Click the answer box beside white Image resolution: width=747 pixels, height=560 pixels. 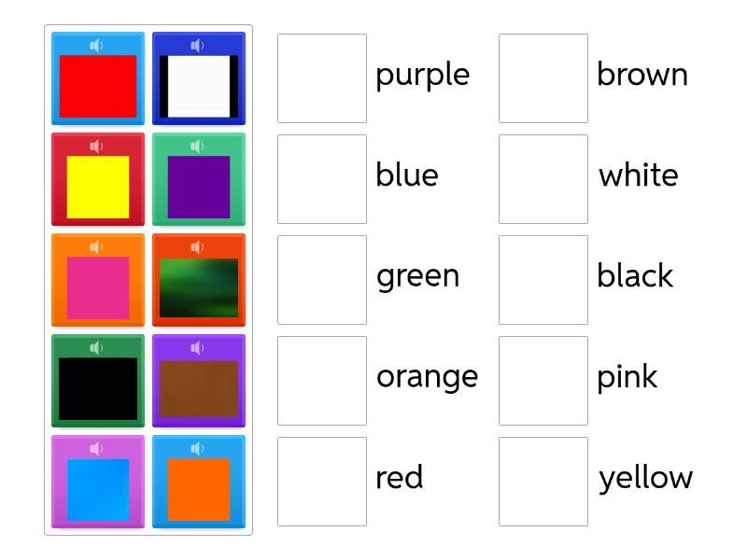pyautogui.click(x=543, y=179)
